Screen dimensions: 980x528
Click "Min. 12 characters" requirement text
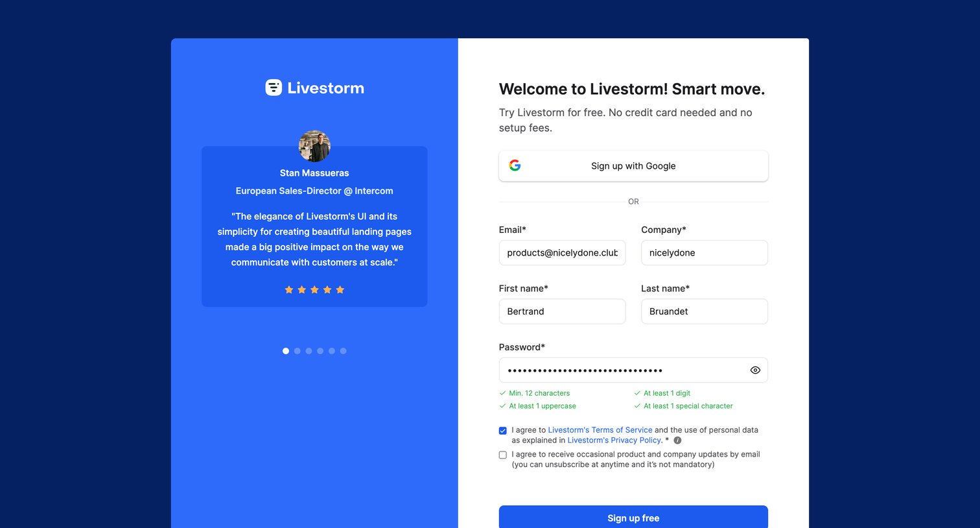539,393
